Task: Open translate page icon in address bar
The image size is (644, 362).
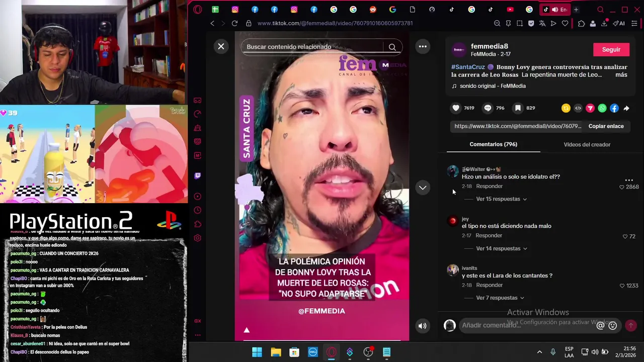Action: (x=542, y=23)
